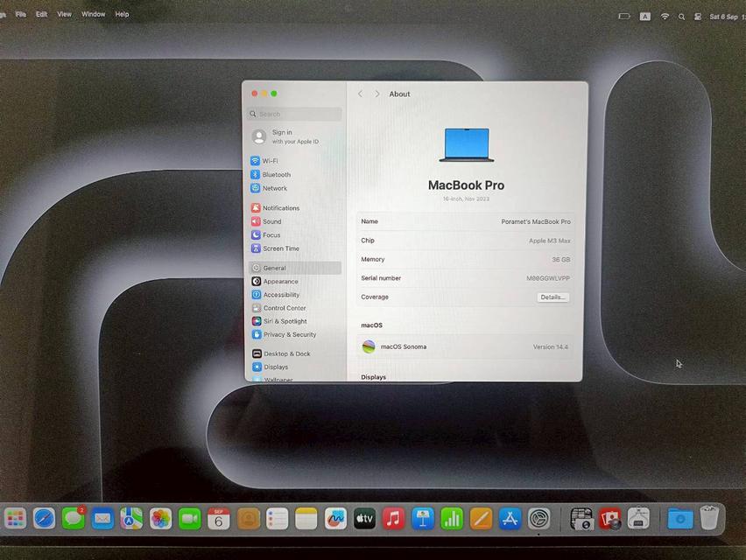The image size is (746, 560).
Task: Open Siri & Spotlight settings
Action: click(279, 321)
